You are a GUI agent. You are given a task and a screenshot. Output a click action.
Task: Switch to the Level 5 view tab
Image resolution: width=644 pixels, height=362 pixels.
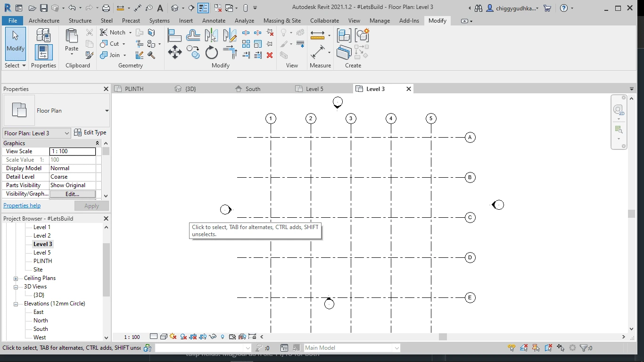point(314,89)
